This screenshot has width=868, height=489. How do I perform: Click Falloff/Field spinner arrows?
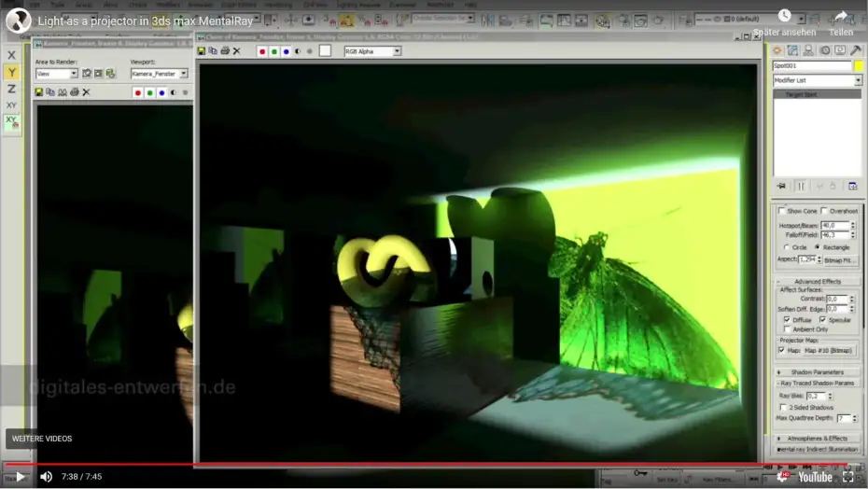(x=853, y=235)
